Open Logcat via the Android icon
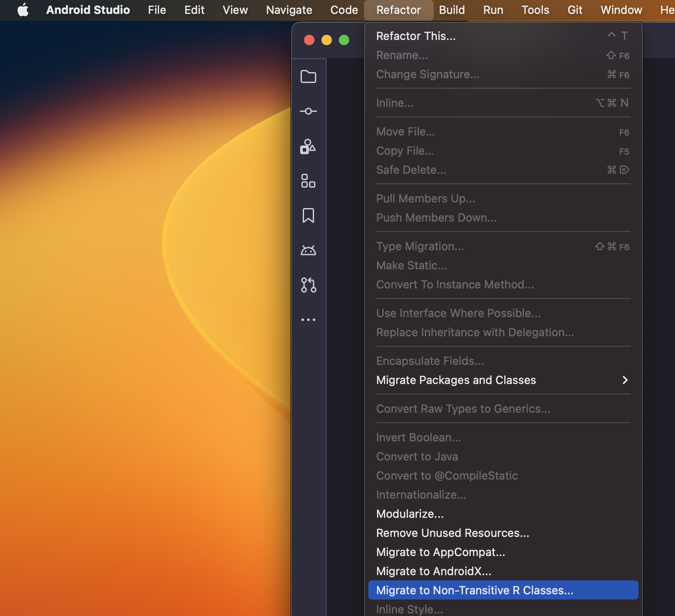 click(x=308, y=250)
